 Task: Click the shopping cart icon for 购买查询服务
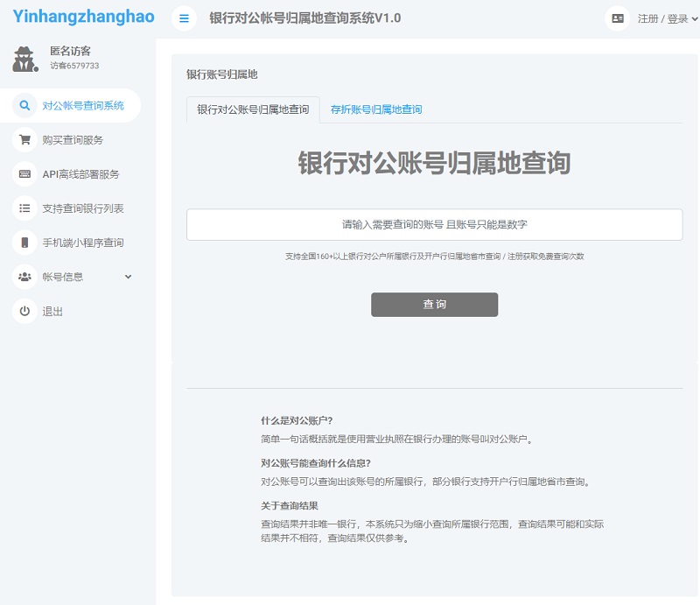pyautogui.click(x=24, y=139)
